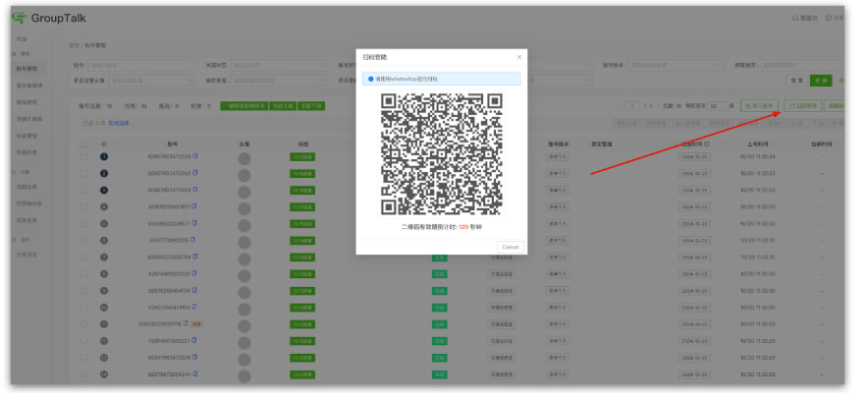
Task: Click the green tag in row ID 2
Action: (x=302, y=173)
